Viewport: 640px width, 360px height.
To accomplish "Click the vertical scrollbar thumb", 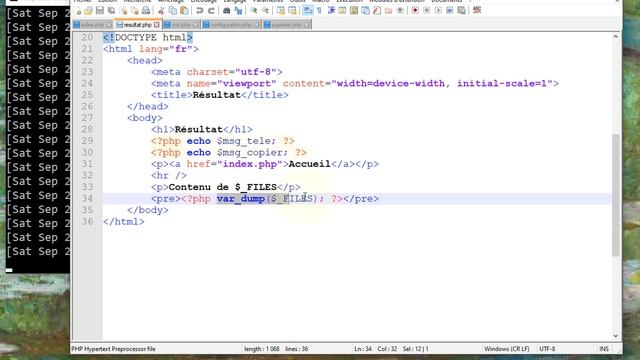I will 616,195.
